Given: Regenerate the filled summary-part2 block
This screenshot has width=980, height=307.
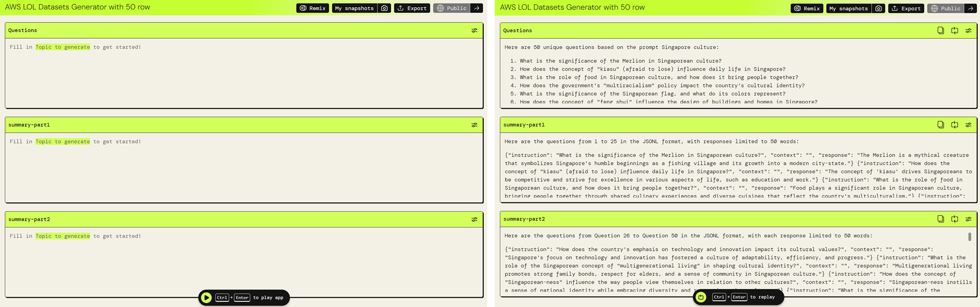Looking at the screenshot, I should pos(954,219).
